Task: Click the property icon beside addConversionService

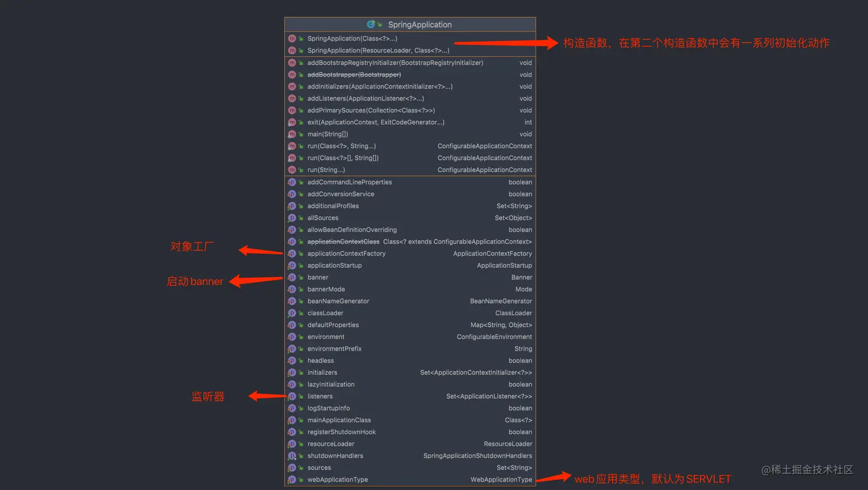Action: point(292,194)
